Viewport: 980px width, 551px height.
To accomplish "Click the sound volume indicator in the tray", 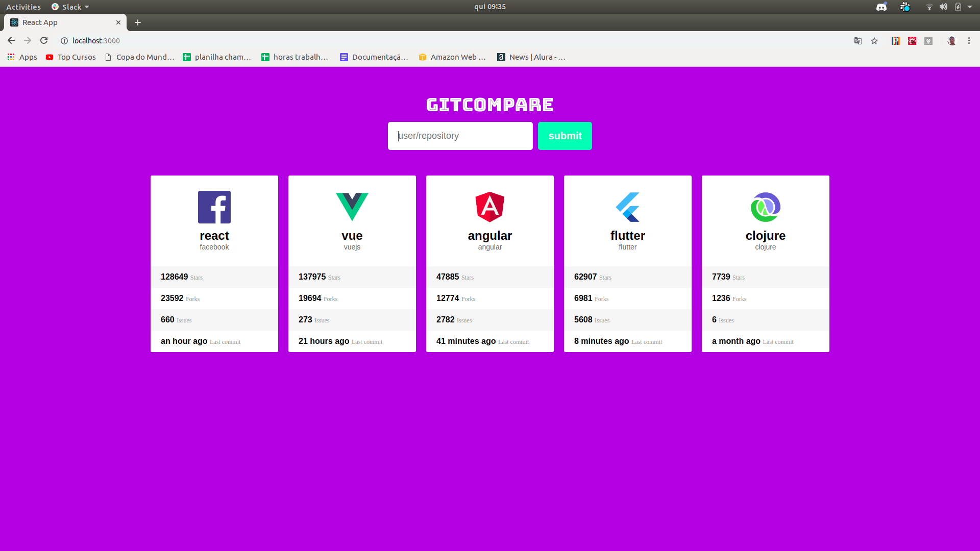I will 944,7.
